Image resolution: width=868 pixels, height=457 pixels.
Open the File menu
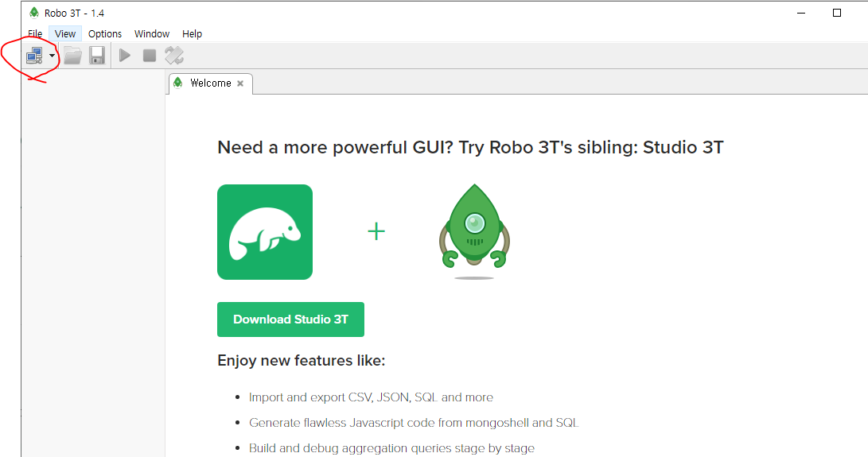(35, 33)
